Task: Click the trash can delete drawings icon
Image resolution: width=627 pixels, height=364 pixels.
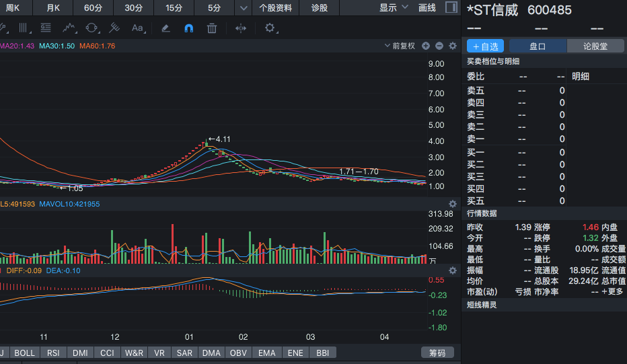Action: (212, 28)
